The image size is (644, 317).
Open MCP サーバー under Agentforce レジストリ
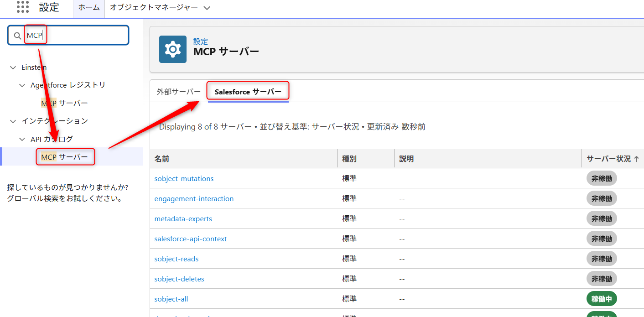pyautogui.click(x=64, y=103)
